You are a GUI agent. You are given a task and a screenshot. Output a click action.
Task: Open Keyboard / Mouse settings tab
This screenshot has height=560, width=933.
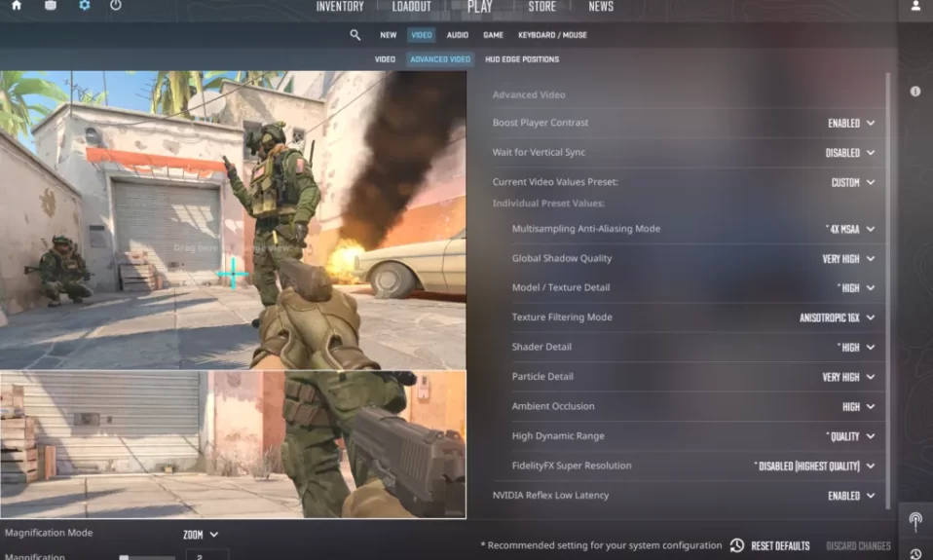[552, 35]
